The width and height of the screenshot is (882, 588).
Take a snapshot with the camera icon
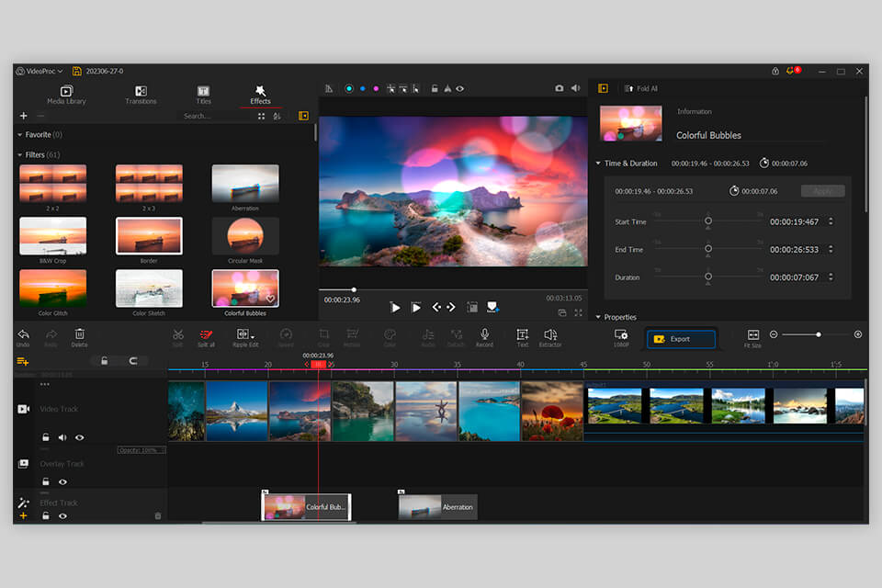pos(560,88)
